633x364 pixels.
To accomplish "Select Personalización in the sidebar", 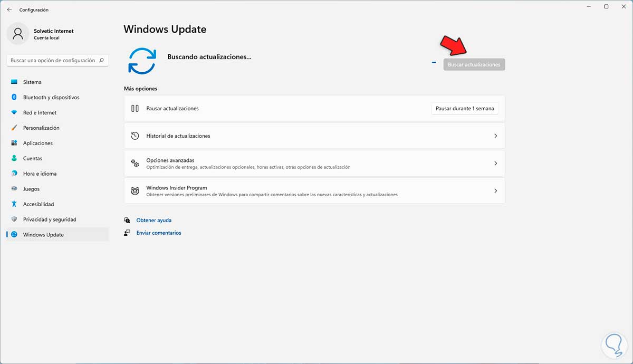I will tap(57, 128).
